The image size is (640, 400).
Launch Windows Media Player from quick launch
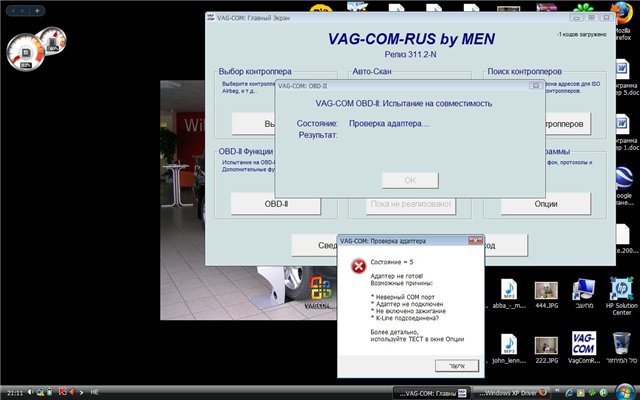[580, 393]
